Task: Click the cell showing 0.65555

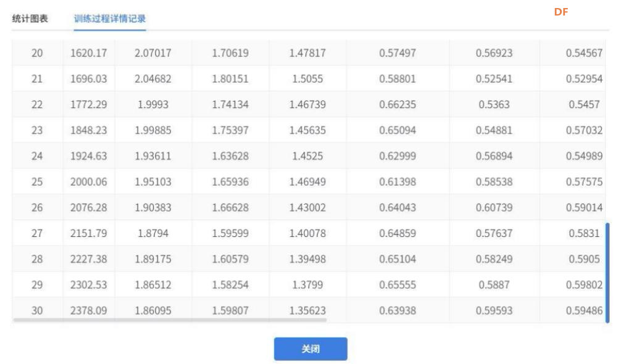Action: coord(398,284)
